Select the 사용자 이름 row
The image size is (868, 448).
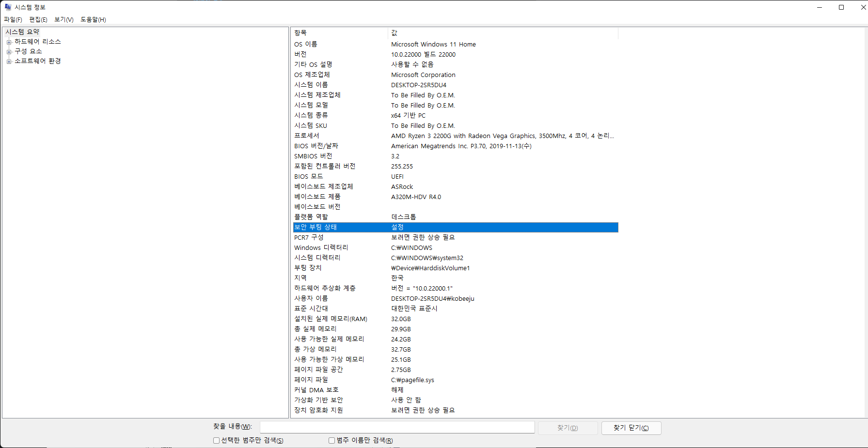[456, 298]
